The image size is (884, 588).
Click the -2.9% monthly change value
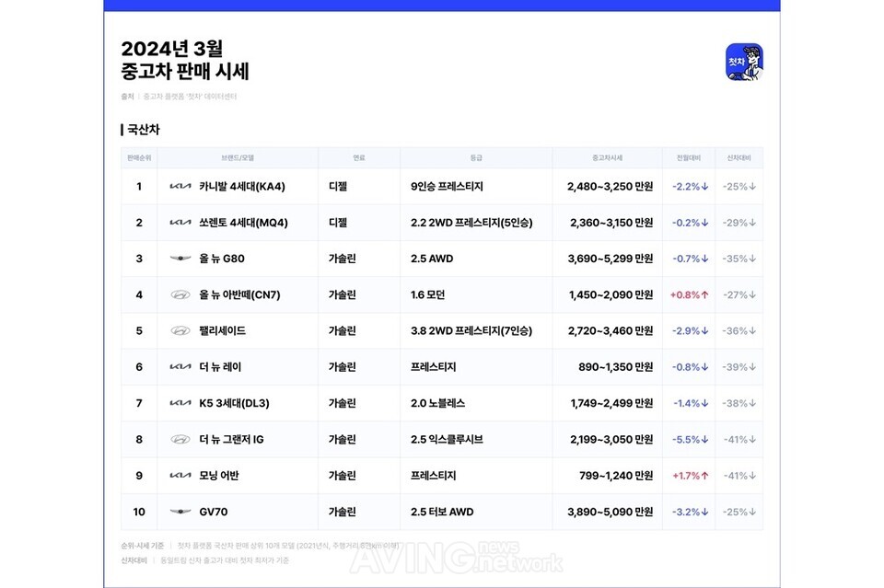coord(690,330)
